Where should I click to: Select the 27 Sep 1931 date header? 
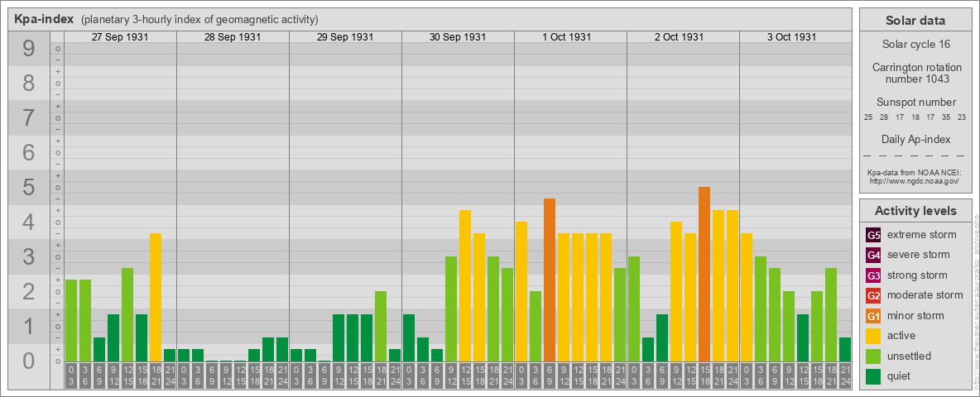point(120,37)
